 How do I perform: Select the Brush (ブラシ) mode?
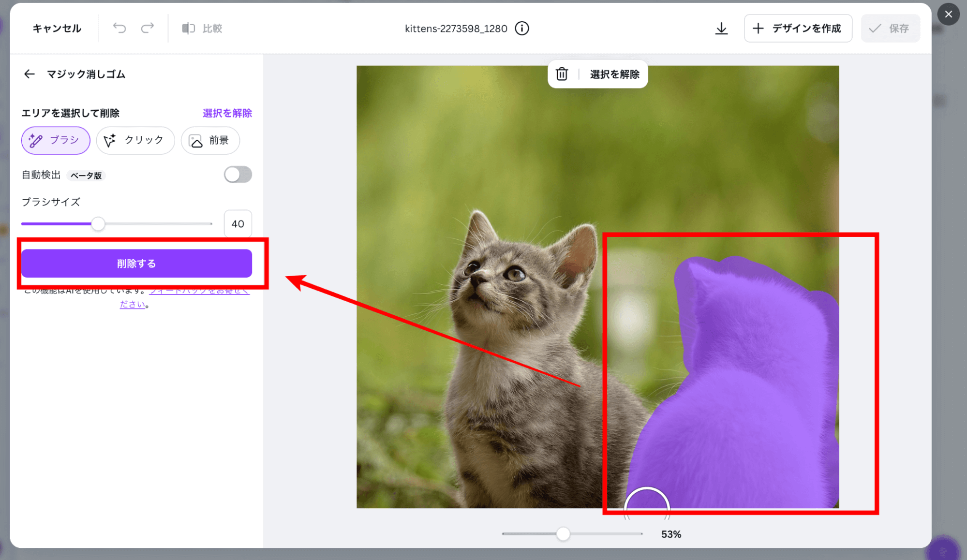point(56,140)
